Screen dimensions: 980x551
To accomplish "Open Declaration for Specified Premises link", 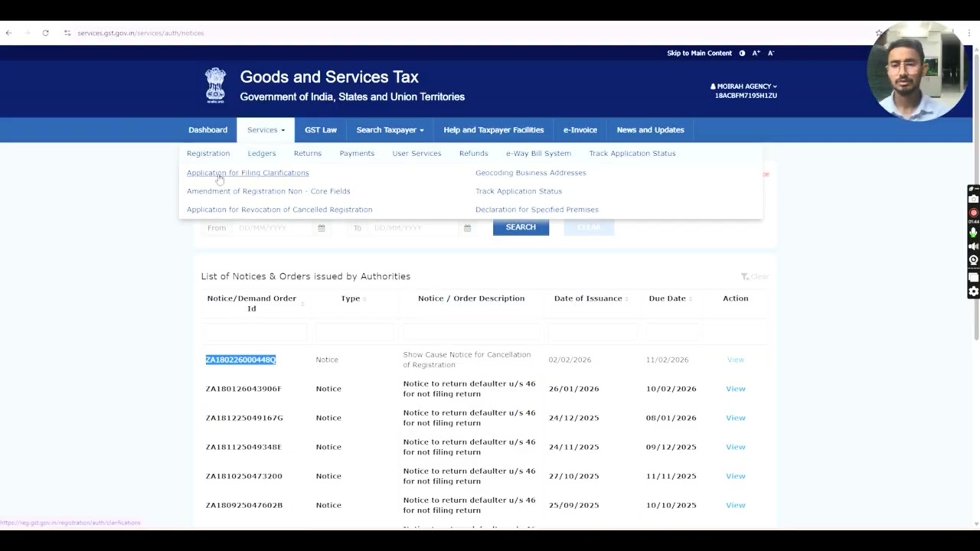I will coord(537,210).
